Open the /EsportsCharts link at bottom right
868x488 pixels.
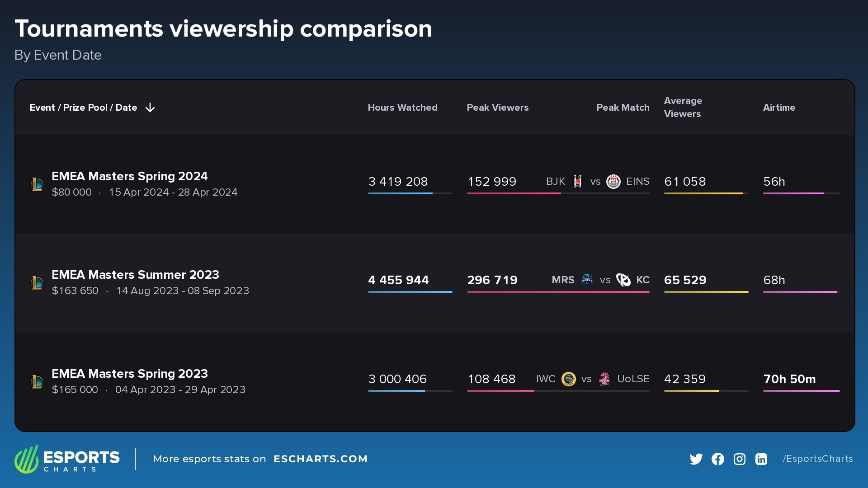817,459
